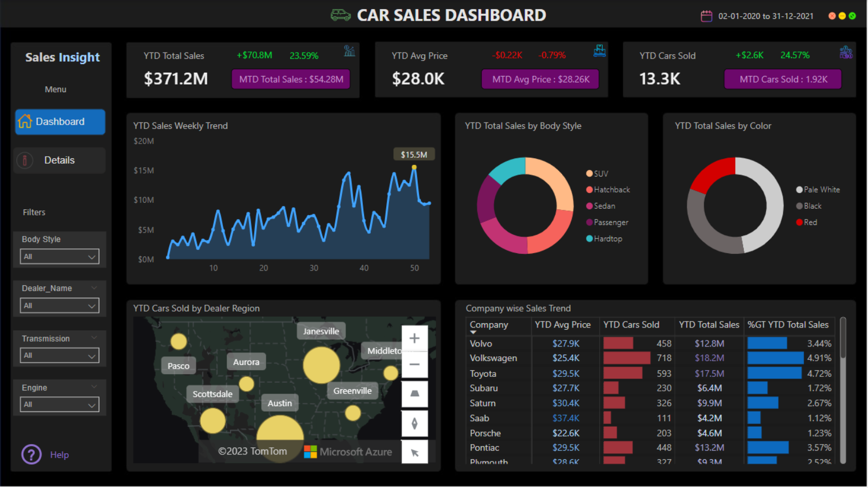
Task: Zoom in on the dealer region map
Action: click(414, 338)
